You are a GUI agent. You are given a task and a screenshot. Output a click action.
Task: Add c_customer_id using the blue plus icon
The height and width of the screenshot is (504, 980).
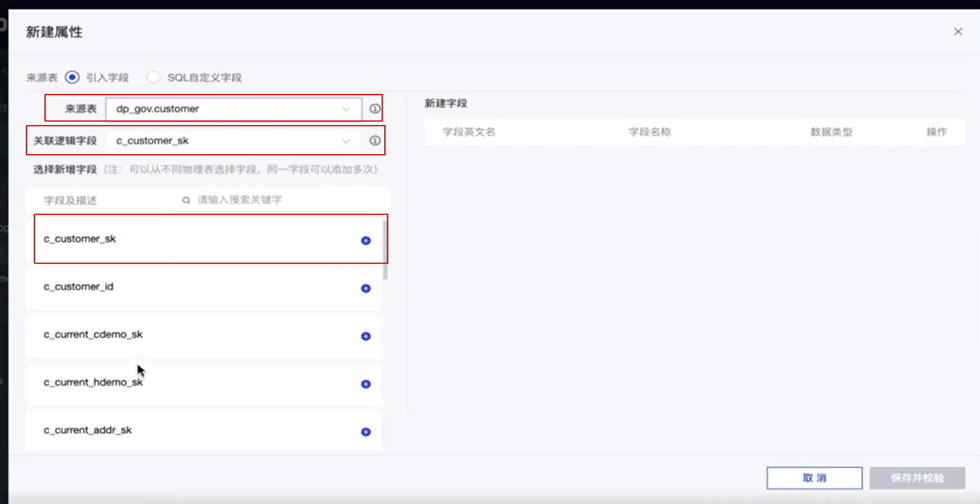(365, 288)
